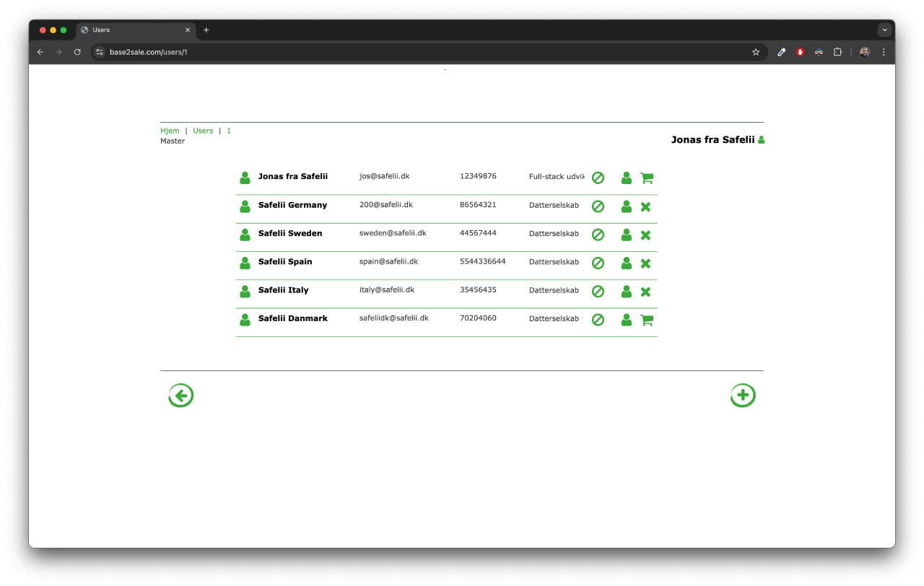
Task: Click the block icon for Safelii Germany
Action: pos(598,206)
